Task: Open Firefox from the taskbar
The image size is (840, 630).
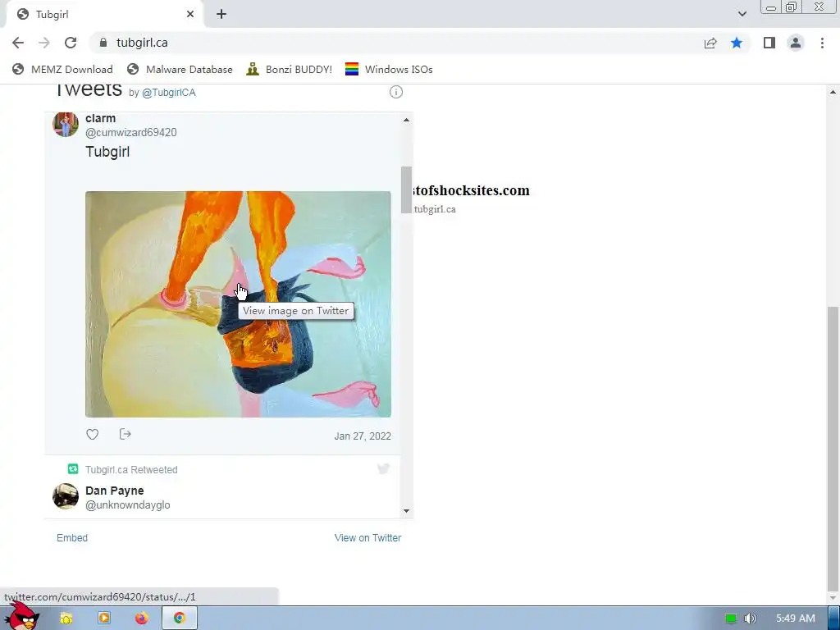Action: tap(141, 619)
